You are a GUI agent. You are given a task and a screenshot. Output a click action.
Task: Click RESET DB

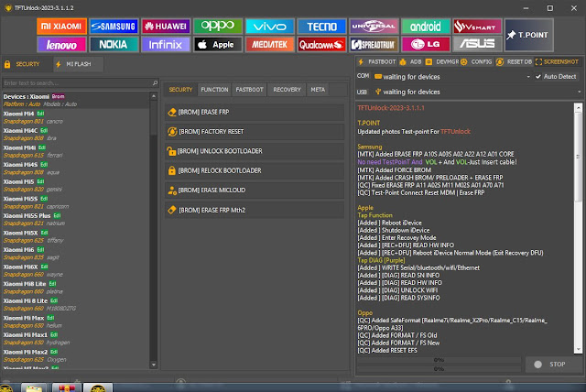515,61
